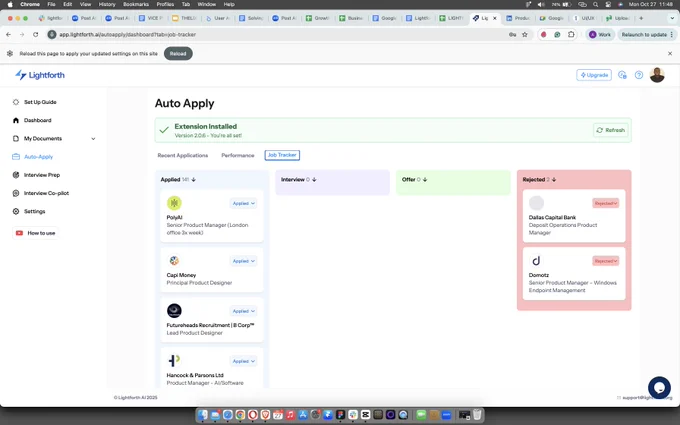Click the Upgrade button
The width and height of the screenshot is (680, 425).
[x=594, y=75]
